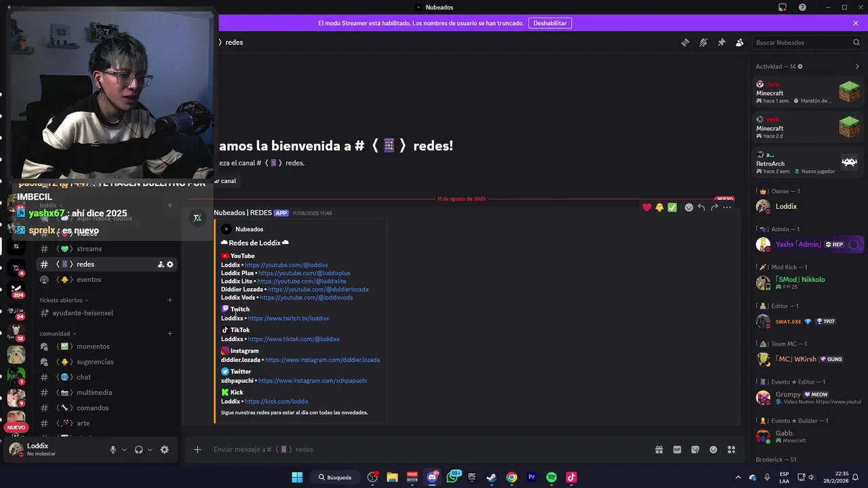Open the emoji picker icon
Screen dimensions: 868x488
pyautogui.click(x=713, y=449)
